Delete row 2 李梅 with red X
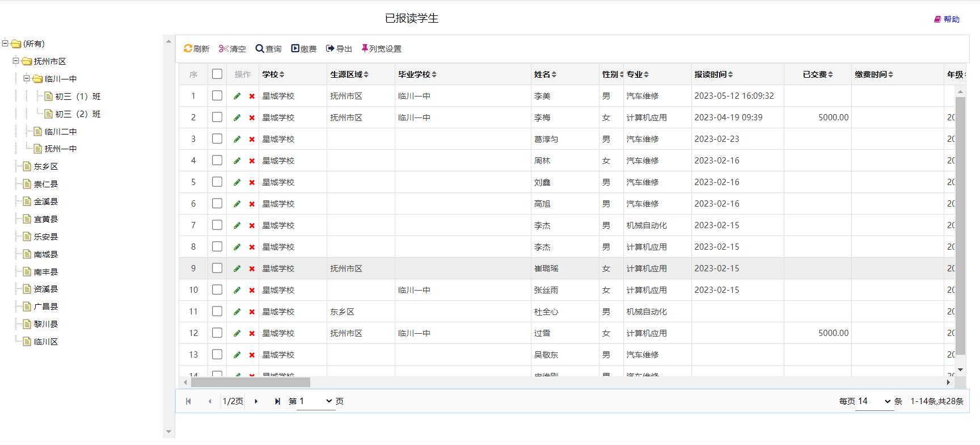Screen dimensions: 980x445 (252, 118)
